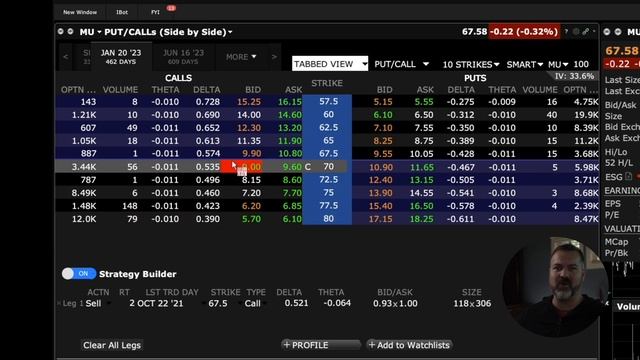Screen dimensions: 640x360
Task: Click the first round window control left of MU title
Action: (x=60, y=31)
